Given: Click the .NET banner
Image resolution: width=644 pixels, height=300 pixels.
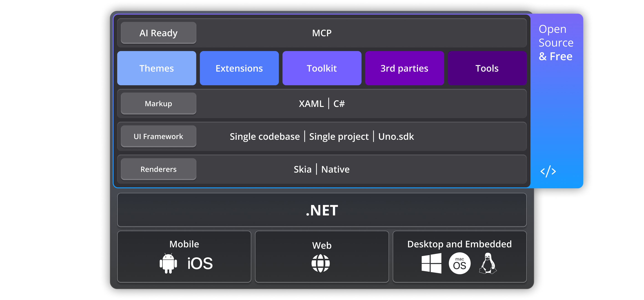Looking at the screenshot, I should click(x=322, y=210).
